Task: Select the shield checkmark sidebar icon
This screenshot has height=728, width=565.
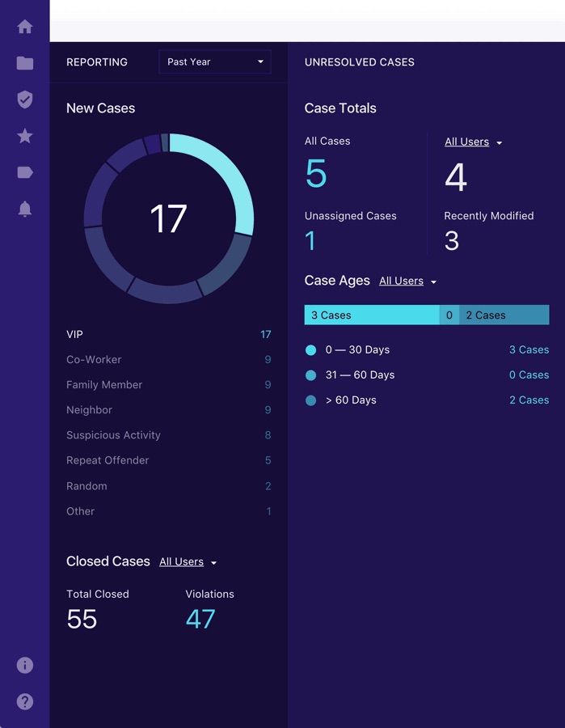Action: [25, 99]
